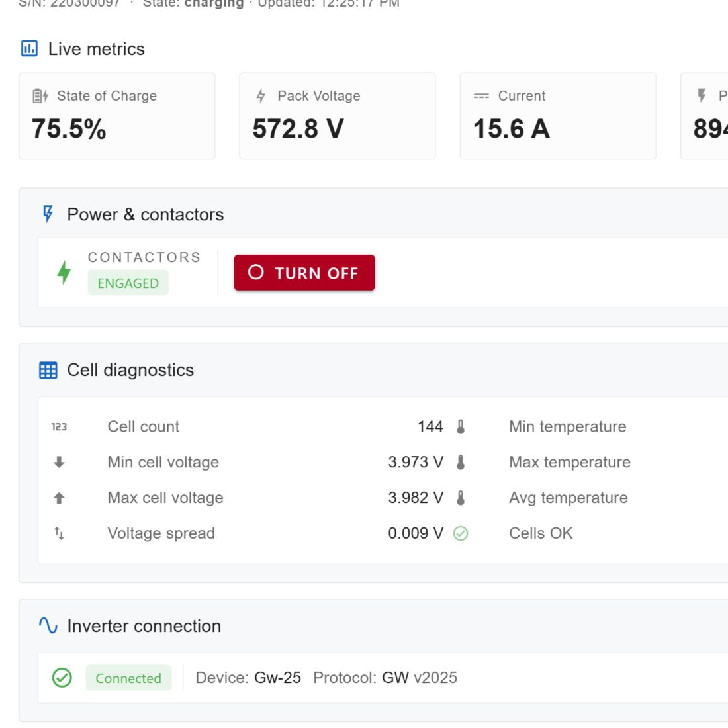Screen dimensions: 728x728
Task: Click the Inverter connection heading
Action: point(144,626)
